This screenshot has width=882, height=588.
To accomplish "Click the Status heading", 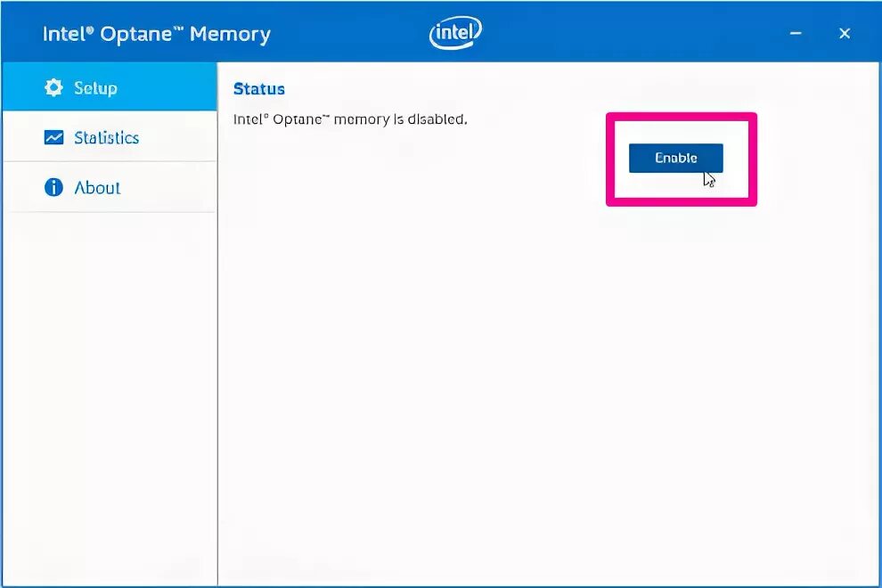I will point(258,89).
